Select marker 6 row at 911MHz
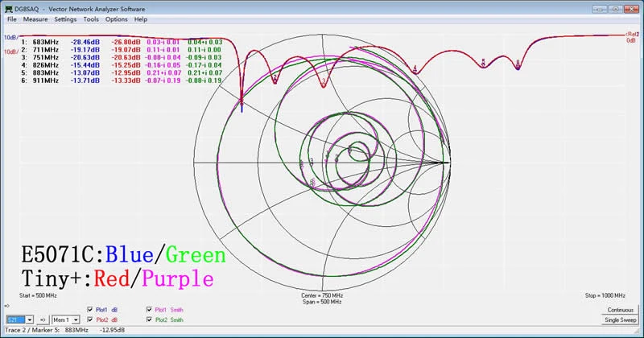Image resolution: width=644 pixels, height=338 pixels. [122, 80]
